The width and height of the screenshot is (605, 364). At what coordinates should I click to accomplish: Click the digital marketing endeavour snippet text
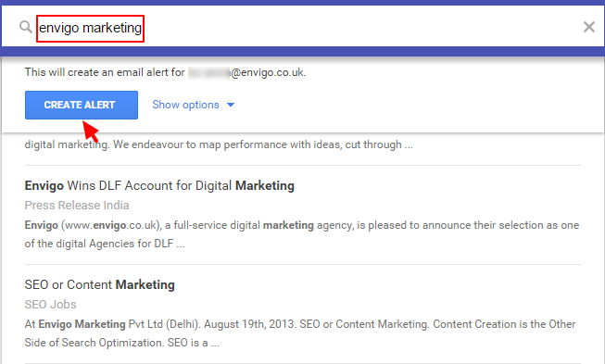219,144
